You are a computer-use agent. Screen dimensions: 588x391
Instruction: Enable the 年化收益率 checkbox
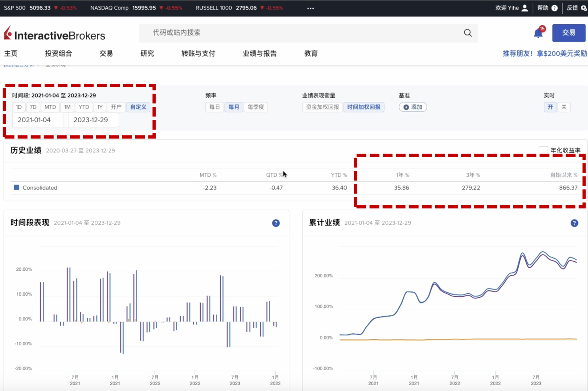click(x=543, y=150)
